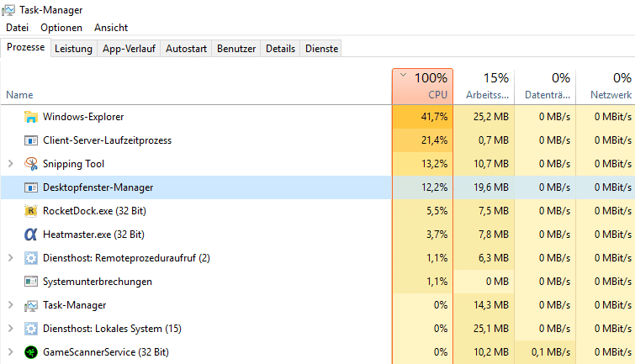Screen dimensions: 635x364
Task: Sort processes by CPU column header
Action: click(422, 87)
